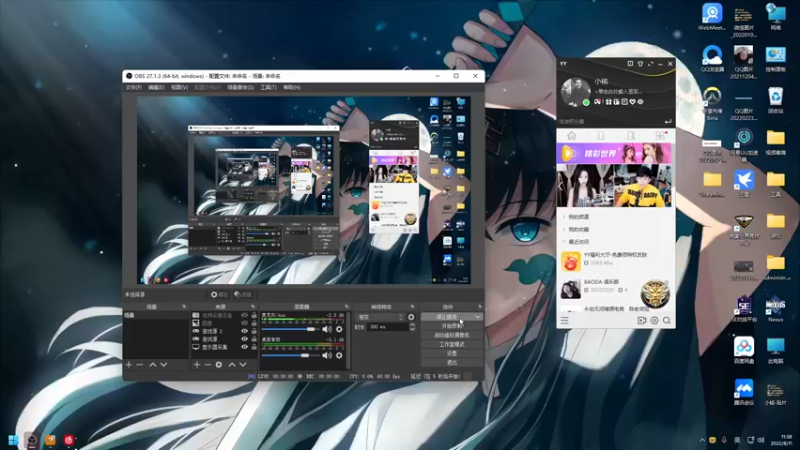
Task: Open 麦克风/Aux audio settings gear
Action: [x=339, y=330]
